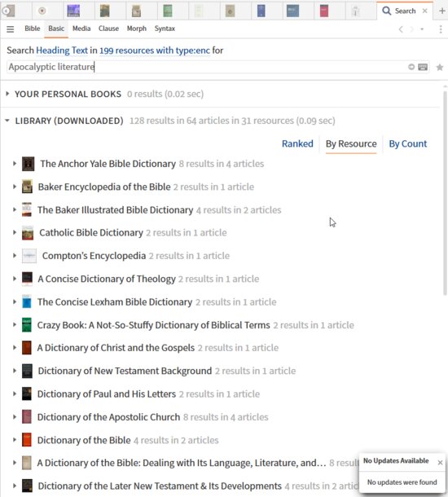Expand Baker Encyclopedia of the Bible results
The height and width of the screenshot is (497, 448).
(x=15, y=187)
